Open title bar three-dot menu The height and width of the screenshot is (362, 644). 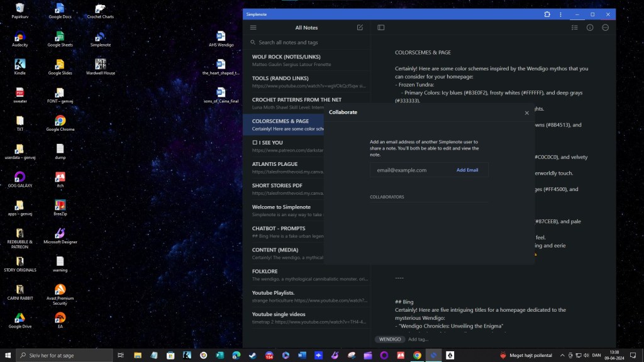pos(560,14)
